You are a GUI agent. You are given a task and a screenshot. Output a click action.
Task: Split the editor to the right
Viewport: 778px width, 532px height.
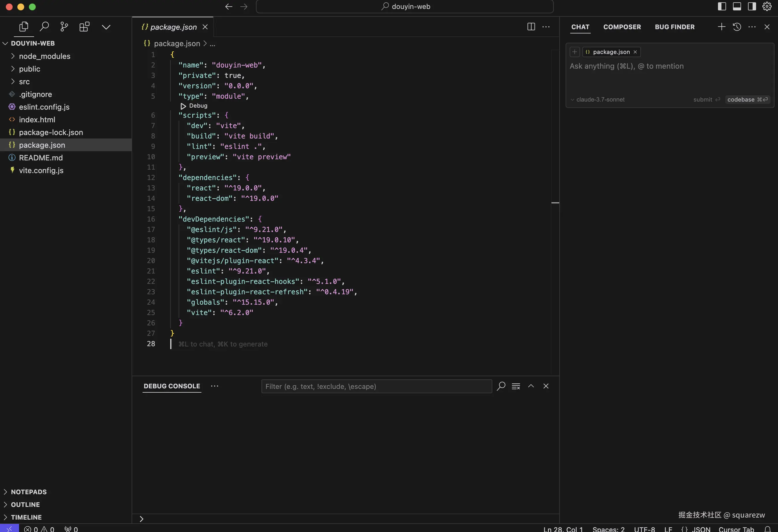click(531, 27)
